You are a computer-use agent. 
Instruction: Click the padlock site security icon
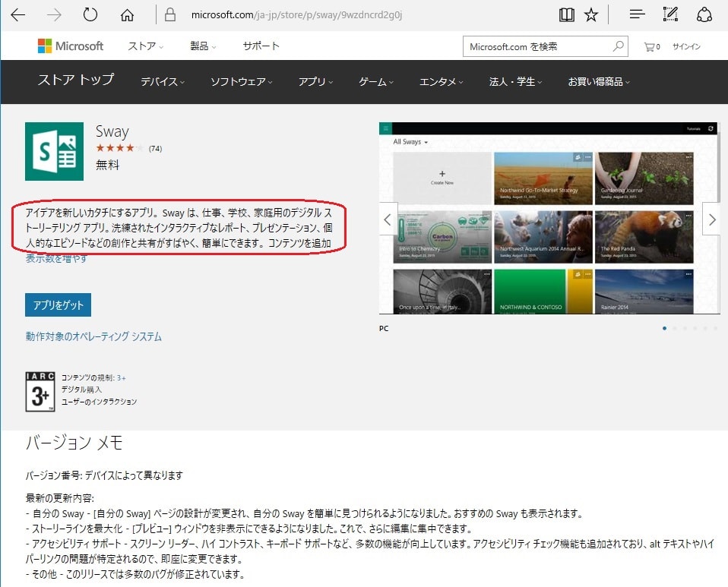pyautogui.click(x=170, y=14)
